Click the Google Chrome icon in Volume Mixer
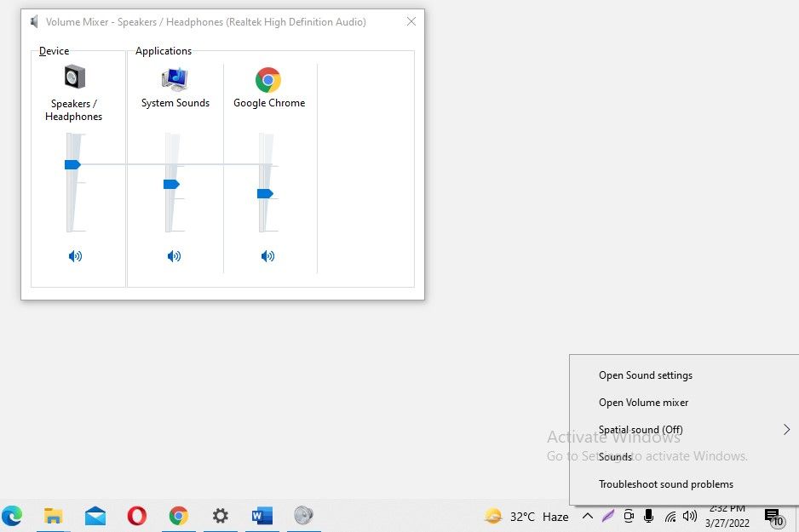Image resolution: width=799 pixels, height=532 pixels. (268, 80)
